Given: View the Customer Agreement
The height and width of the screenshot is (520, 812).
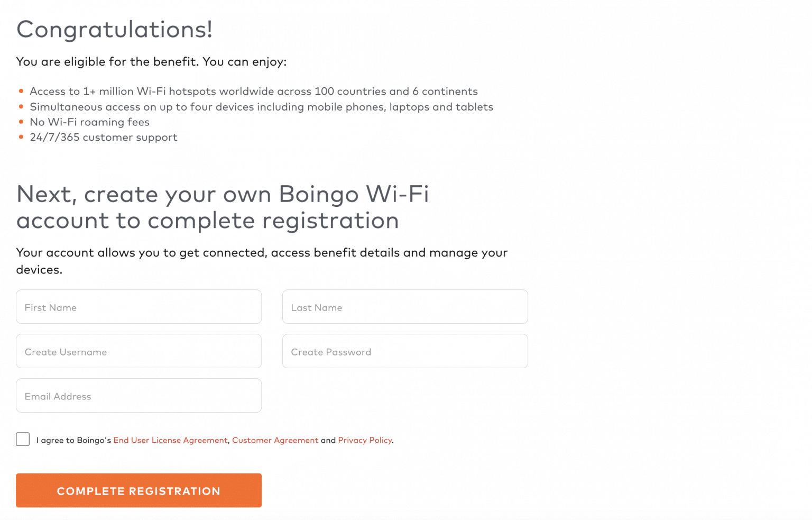Looking at the screenshot, I should pyautogui.click(x=275, y=440).
